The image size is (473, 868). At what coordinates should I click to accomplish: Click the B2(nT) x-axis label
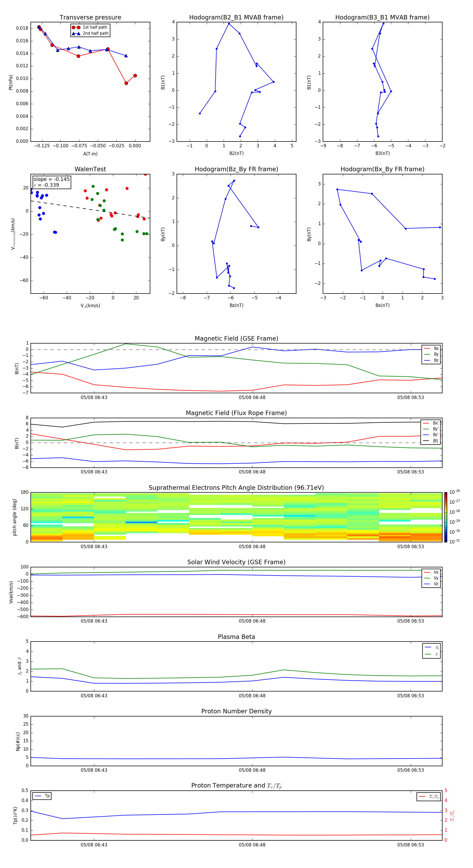pos(236,153)
